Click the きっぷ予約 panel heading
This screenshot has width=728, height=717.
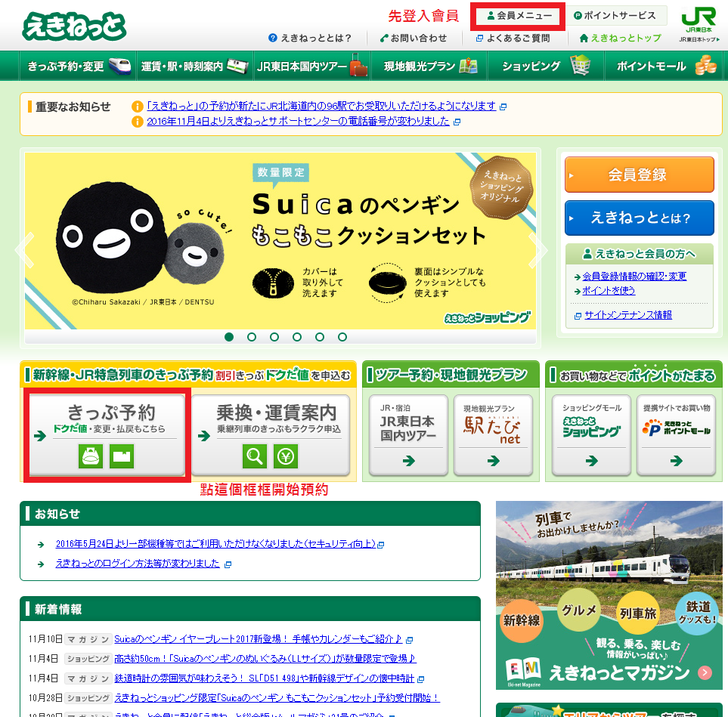point(111,412)
